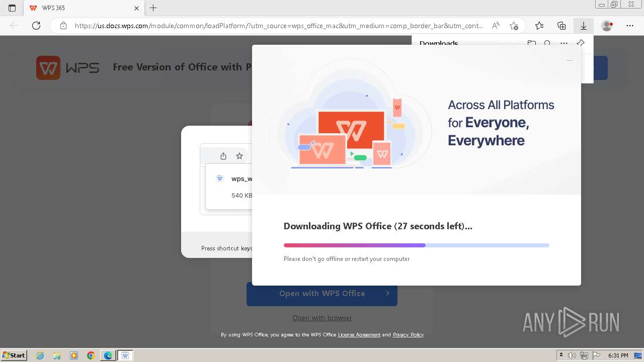Viewport: 644px width, 362px height.
Task: Launch media player from taskbar
Action: [74, 355]
